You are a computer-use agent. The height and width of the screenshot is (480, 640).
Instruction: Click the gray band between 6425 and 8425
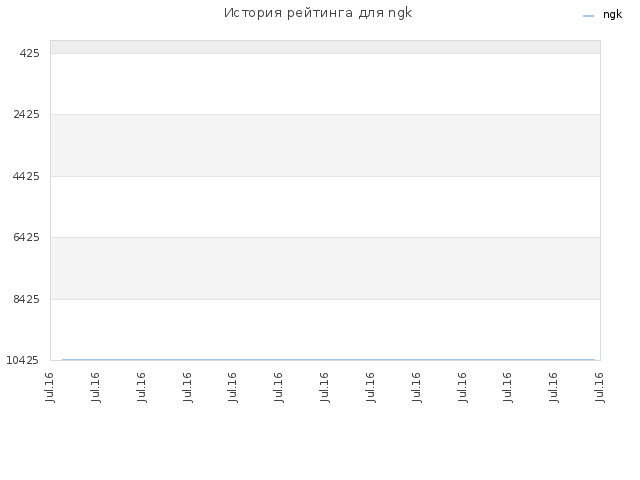point(325,268)
